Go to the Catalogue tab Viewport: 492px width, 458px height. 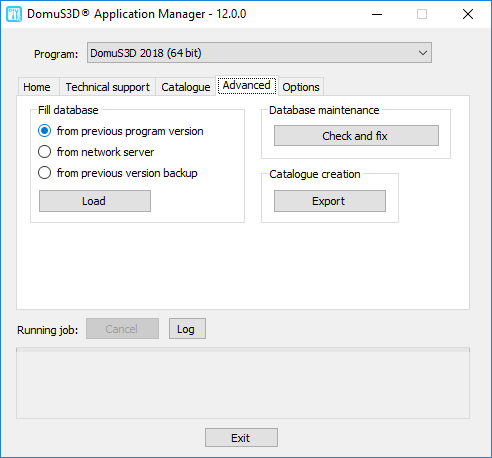(x=186, y=87)
